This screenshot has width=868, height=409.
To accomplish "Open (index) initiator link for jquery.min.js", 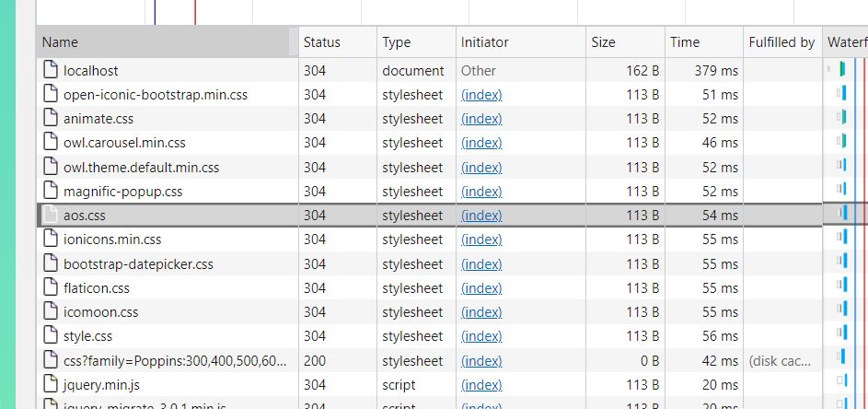I will tap(481, 385).
